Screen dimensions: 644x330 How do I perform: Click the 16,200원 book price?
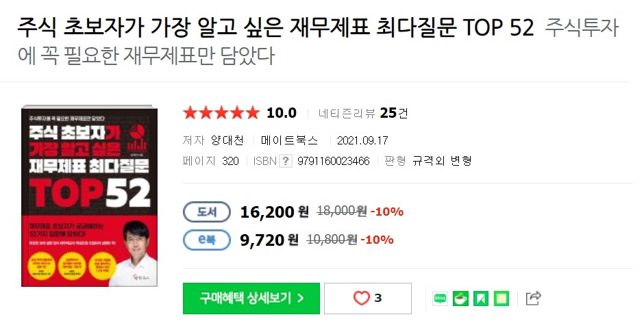point(274,212)
